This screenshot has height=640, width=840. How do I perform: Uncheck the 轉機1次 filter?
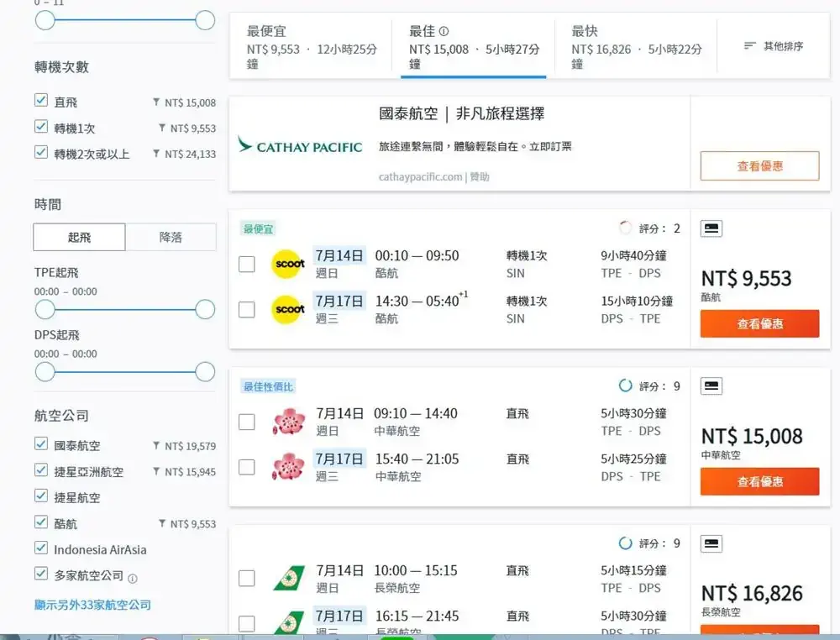tap(40, 126)
